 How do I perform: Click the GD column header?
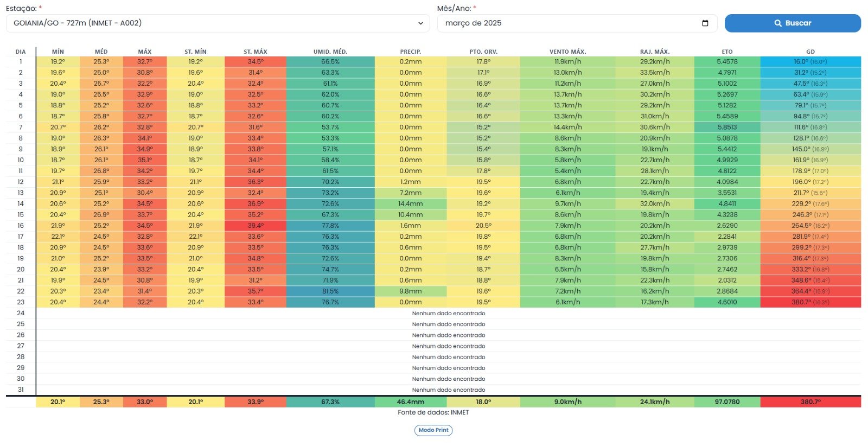pos(810,52)
